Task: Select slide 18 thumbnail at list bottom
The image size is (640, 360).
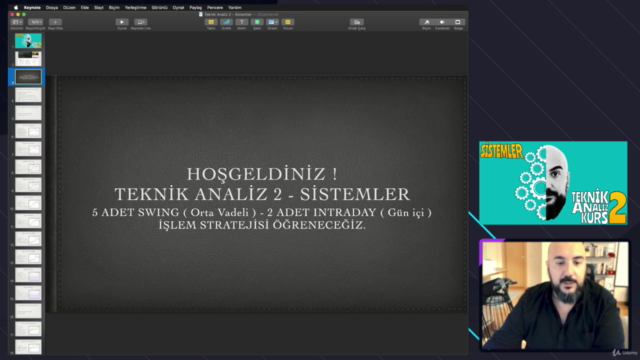Action: tap(28, 347)
